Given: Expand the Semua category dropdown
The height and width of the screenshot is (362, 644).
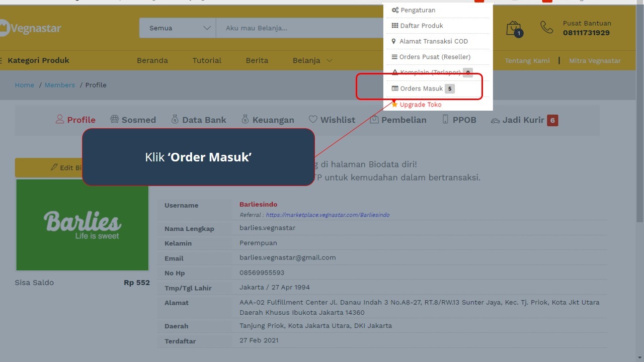Looking at the screenshot, I should coord(178,28).
